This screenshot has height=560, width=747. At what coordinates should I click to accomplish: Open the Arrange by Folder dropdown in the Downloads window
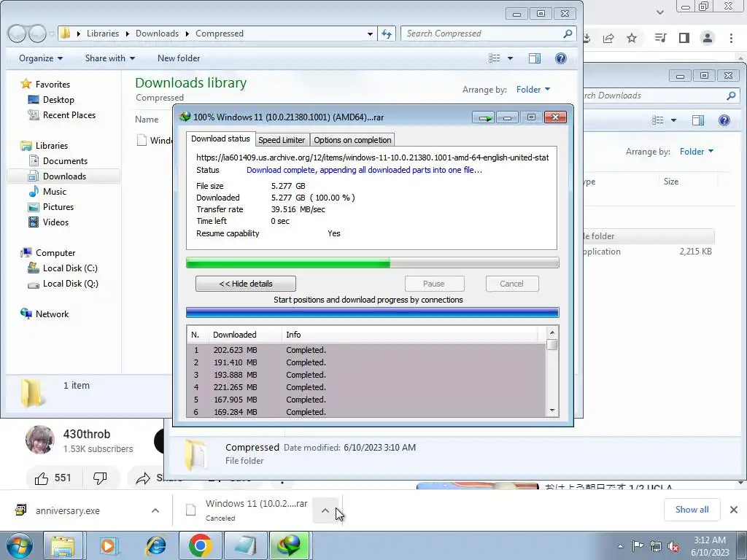coord(697,152)
